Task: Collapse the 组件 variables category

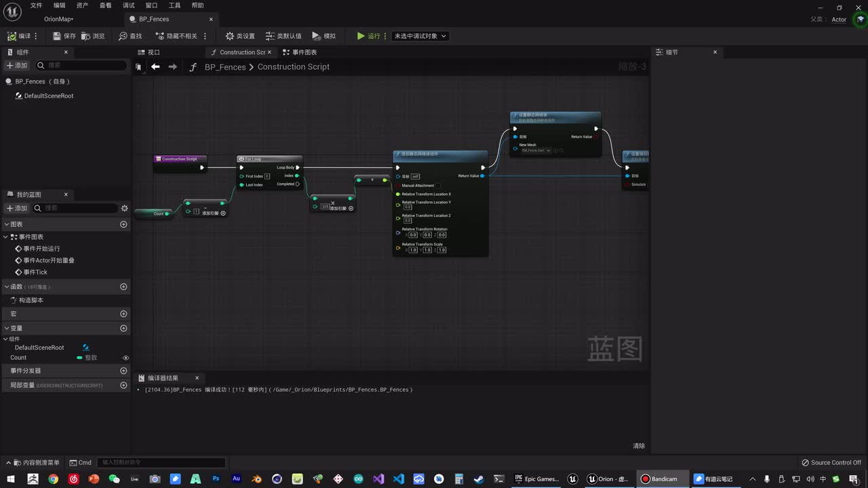Action: [6, 339]
